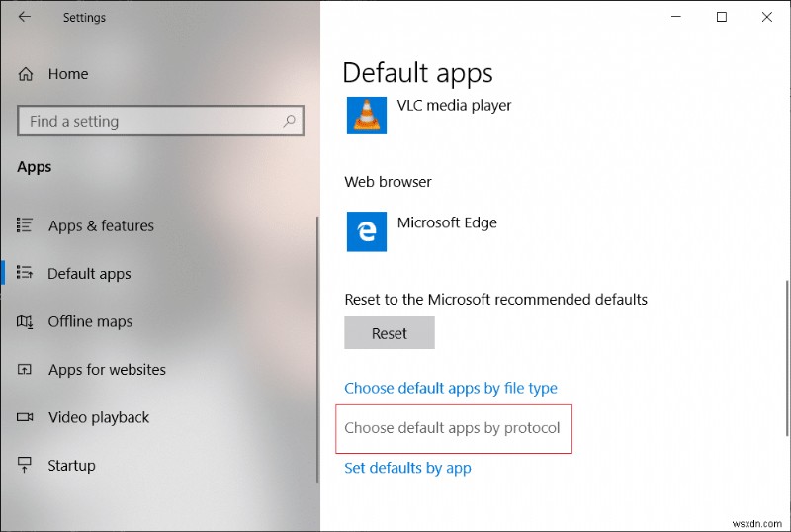Click the Default apps sidebar icon
Viewport: 791px width, 532px height.
pos(24,273)
